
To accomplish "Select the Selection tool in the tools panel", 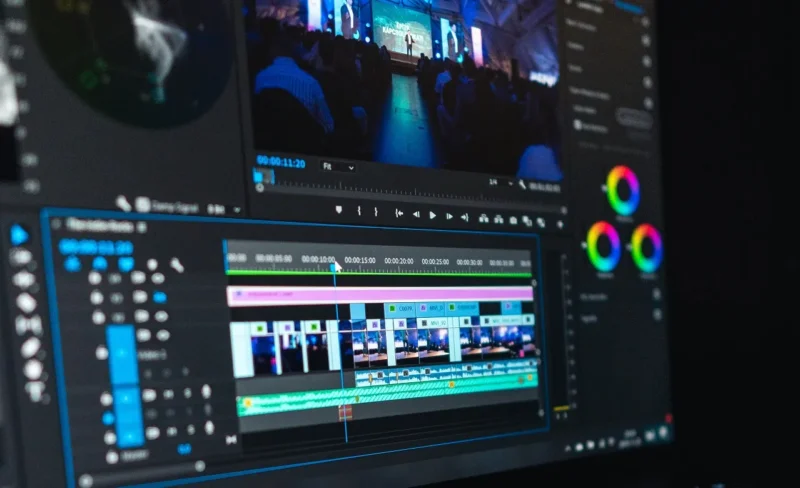I will [x=19, y=235].
